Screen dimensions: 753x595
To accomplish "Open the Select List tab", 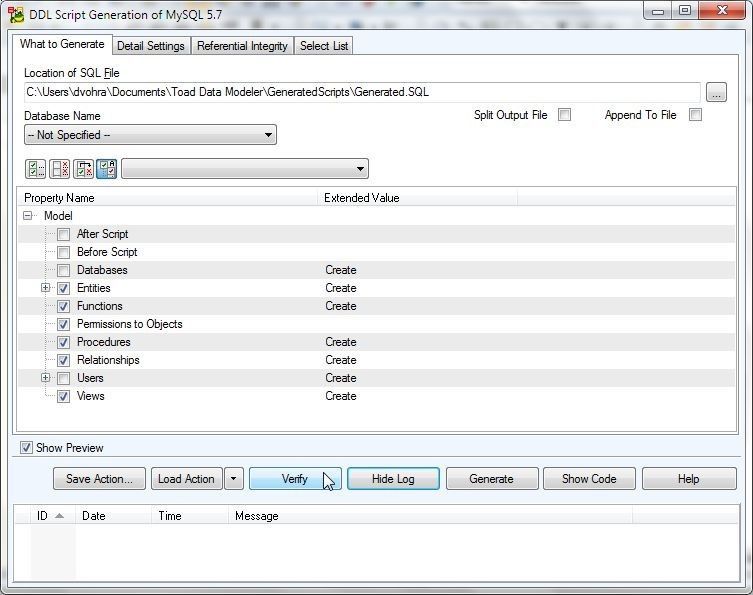I will (x=324, y=46).
